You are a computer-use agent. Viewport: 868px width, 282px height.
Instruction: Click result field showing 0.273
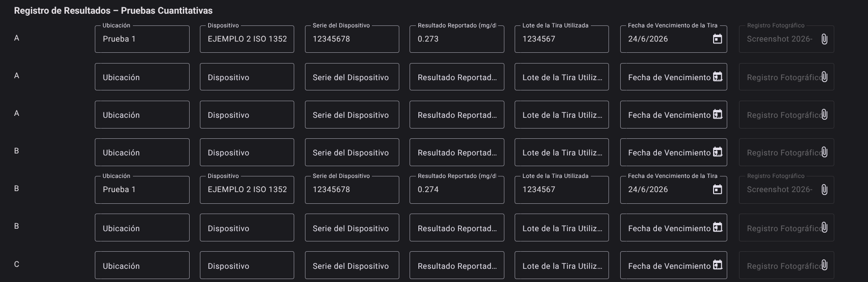457,39
